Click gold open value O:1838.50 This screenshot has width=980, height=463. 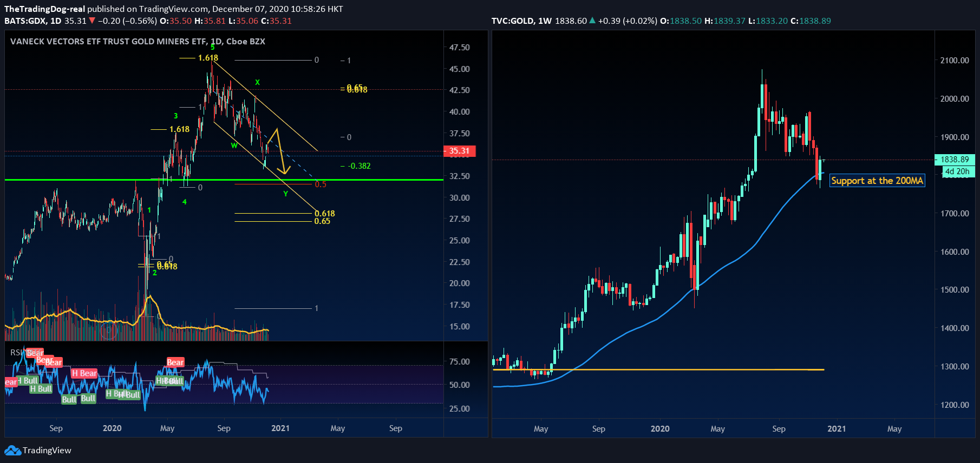click(681, 21)
